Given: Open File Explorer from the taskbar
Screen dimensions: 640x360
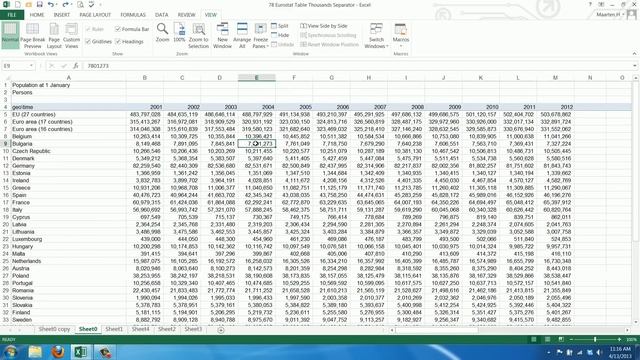Looking at the screenshot, I should 35,352.
